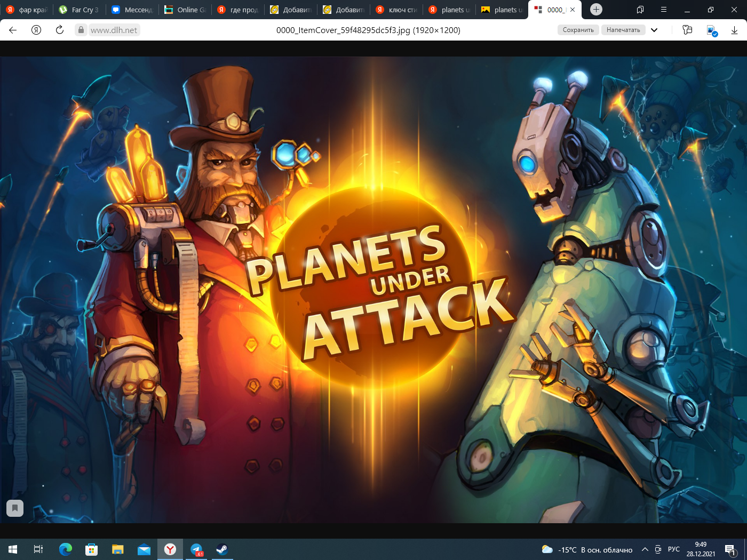Image resolution: width=747 pixels, height=560 pixels.
Task: Save the image with the Сохранить button
Action: [578, 30]
